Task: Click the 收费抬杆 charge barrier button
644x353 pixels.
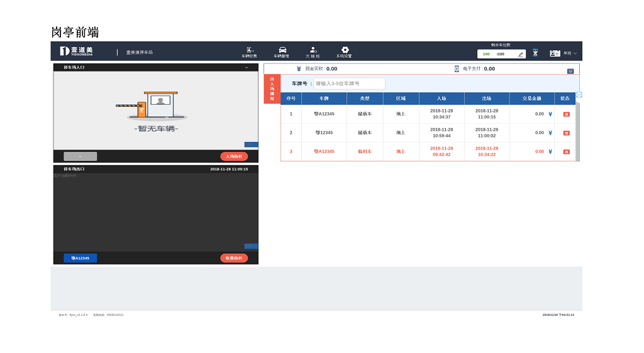Action: tap(234, 258)
